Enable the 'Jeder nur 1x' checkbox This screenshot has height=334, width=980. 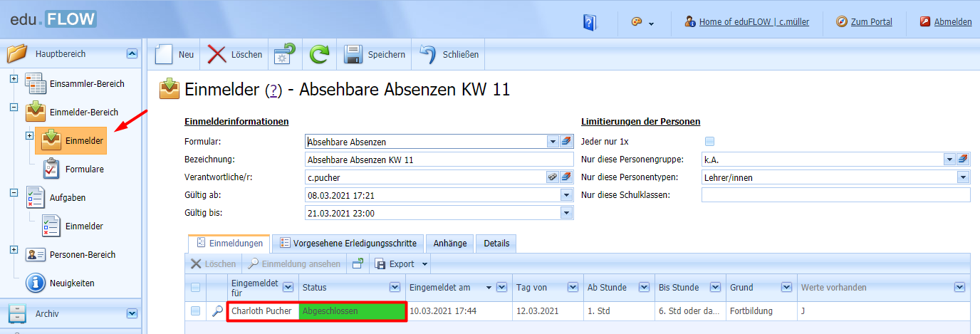(x=709, y=142)
